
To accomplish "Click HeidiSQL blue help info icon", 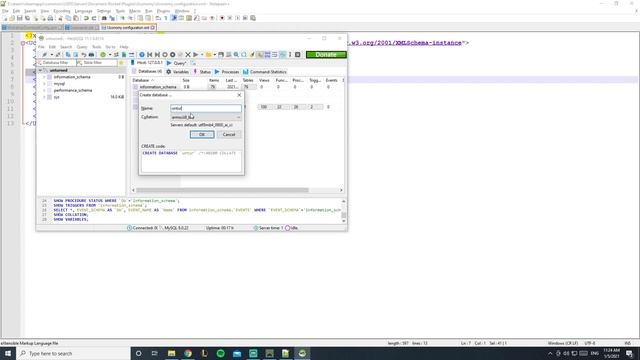I will coord(142,55).
